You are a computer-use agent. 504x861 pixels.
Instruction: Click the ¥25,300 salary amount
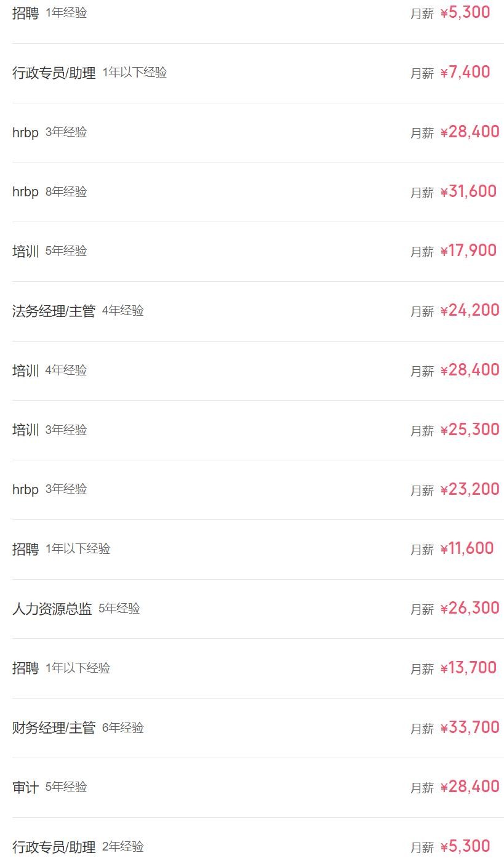click(470, 430)
